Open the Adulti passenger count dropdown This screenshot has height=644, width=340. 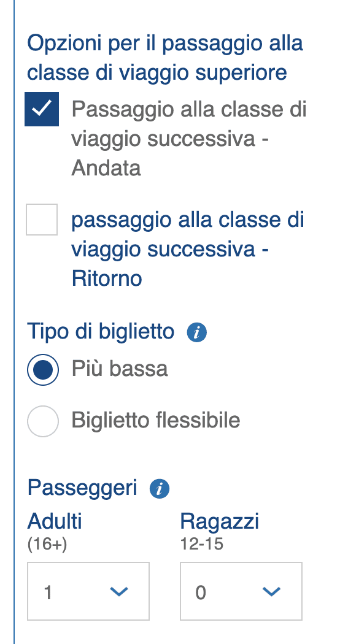tap(88, 591)
